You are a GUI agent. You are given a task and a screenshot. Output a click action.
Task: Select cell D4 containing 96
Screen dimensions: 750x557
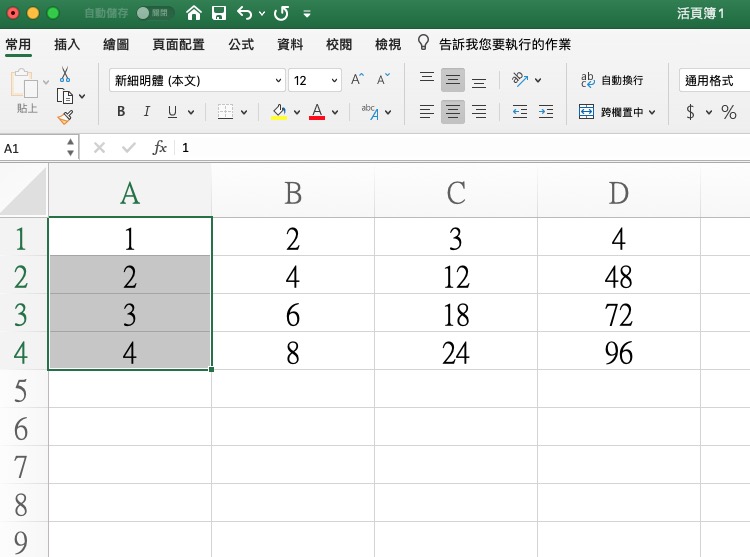tap(618, 352)
